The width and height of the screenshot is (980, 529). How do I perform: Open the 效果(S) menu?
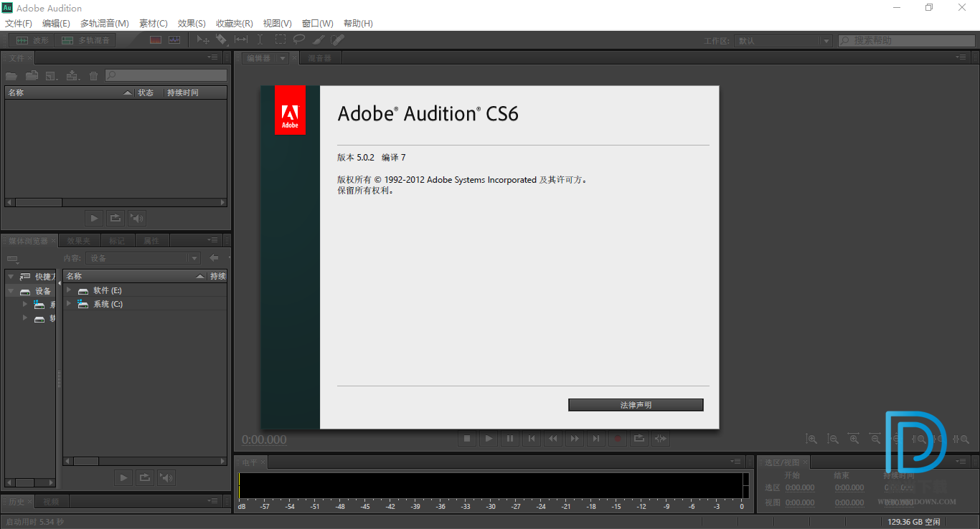click(192, 24)
